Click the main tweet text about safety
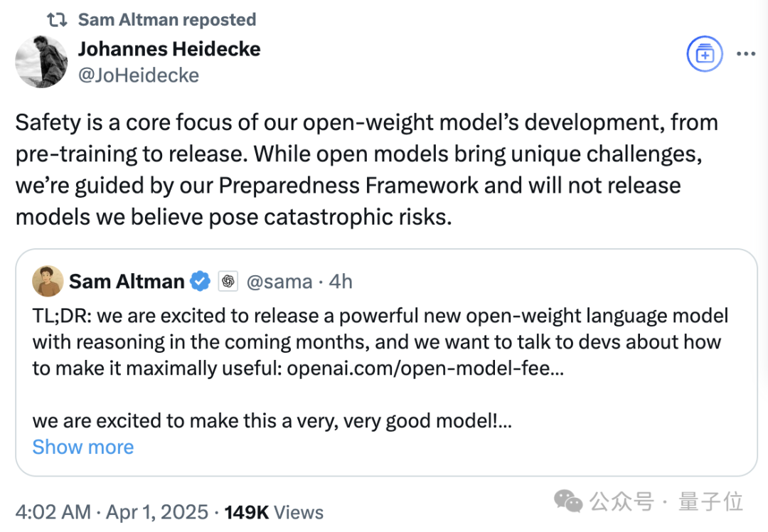The image size is (768, 532). [x=366, y=169]
